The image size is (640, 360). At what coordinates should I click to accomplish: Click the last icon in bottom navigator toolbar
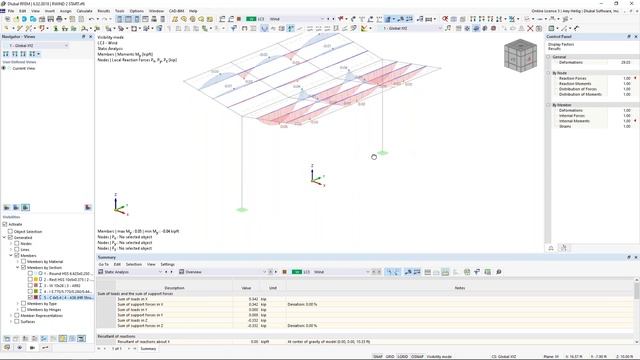click(82, 339)
